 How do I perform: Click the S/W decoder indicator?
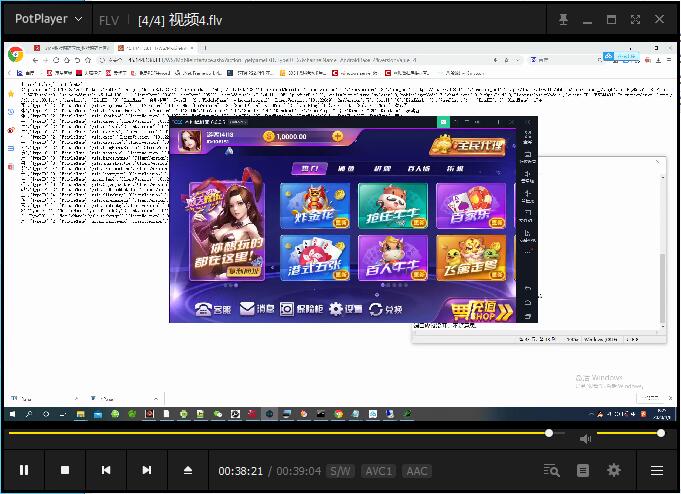coord(341,471)
